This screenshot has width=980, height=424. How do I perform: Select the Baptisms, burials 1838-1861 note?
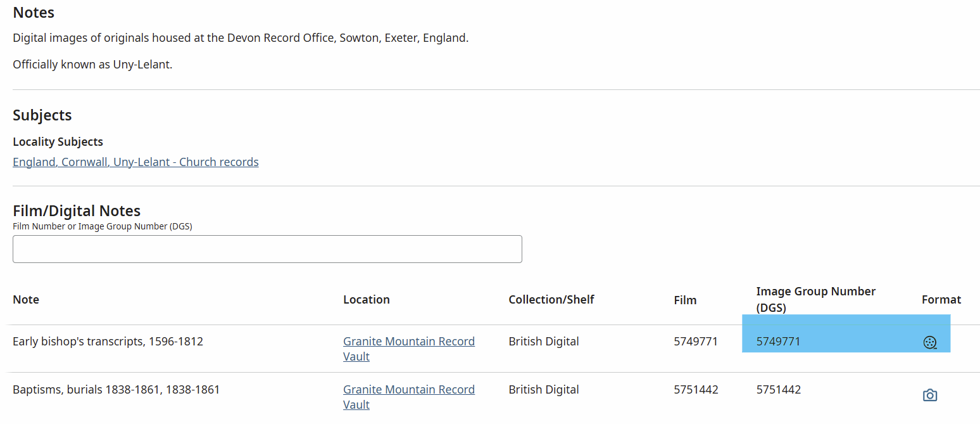pyautogui.click(x=116, y=389)
